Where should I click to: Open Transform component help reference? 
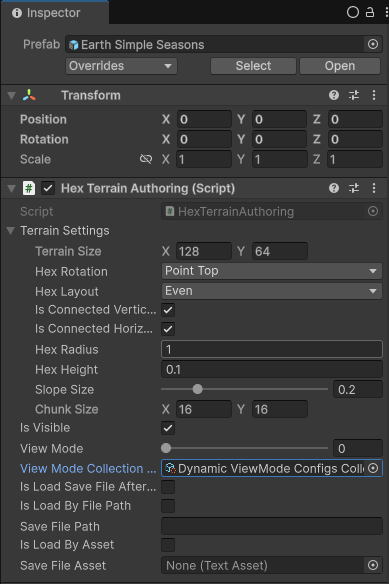tap(334, 95)
